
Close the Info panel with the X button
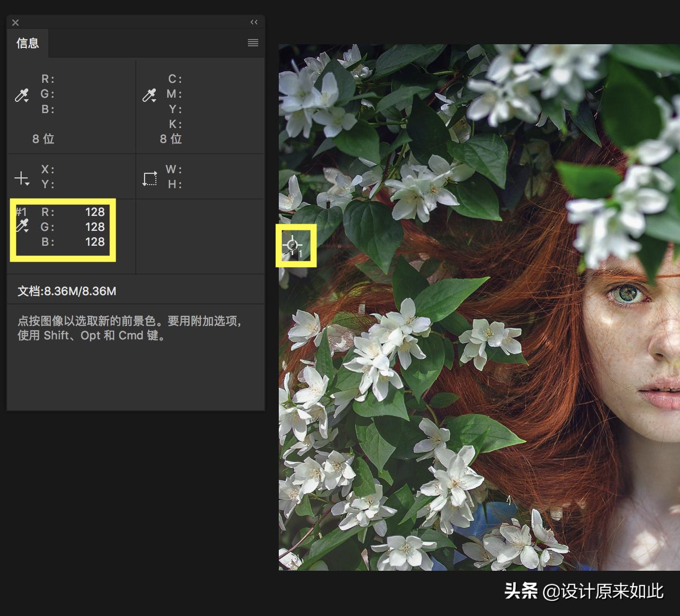coord(15,23)
